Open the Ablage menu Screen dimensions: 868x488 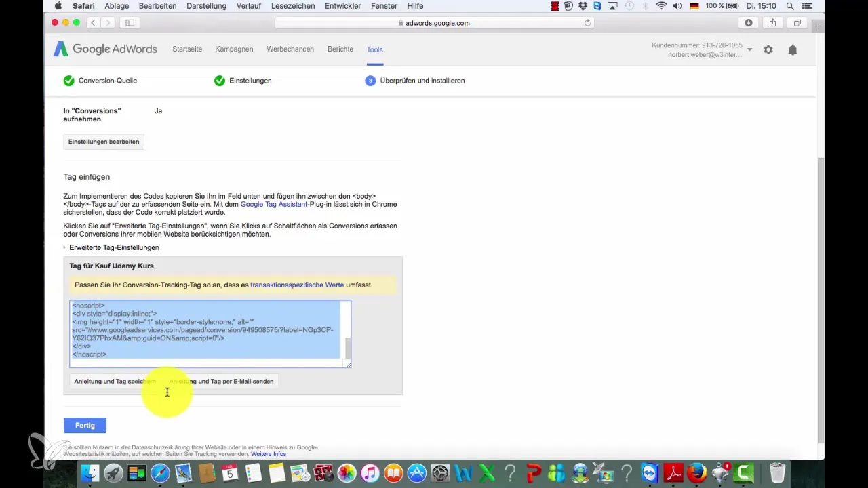click(x=117, y=6)
